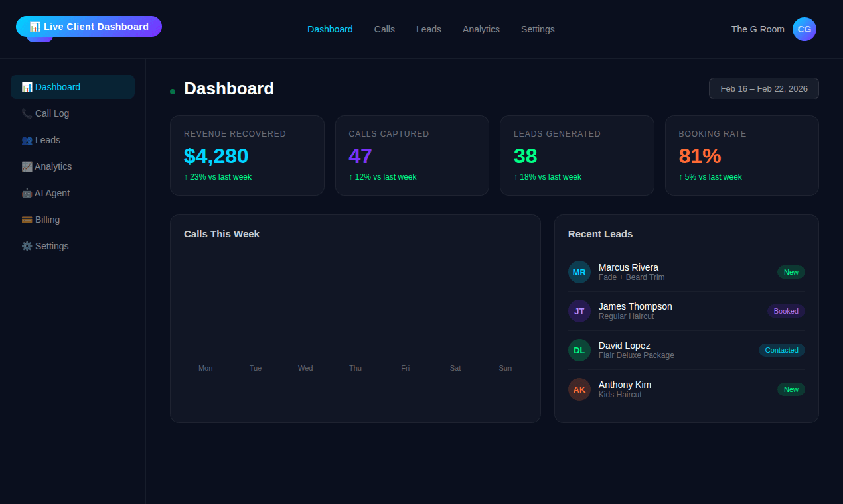Click the Analytics chart icon in sidebar
The width and height of the screenshot is (843, 504).
click(x=27, y=166)
